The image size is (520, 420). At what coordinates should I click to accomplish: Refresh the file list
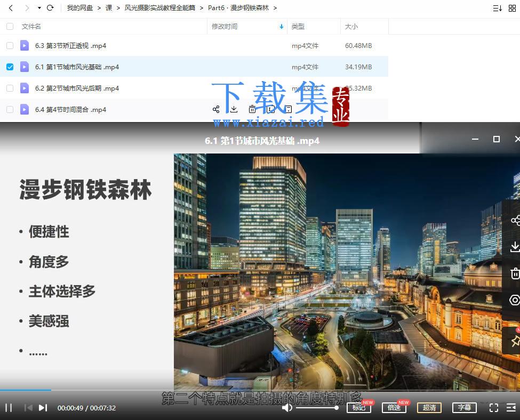[x=51, y=8]
